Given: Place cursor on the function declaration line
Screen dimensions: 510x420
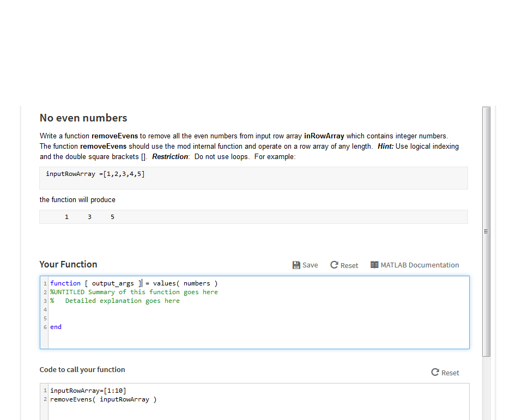Looking at the screenshot, I should [x=131, y=283].
